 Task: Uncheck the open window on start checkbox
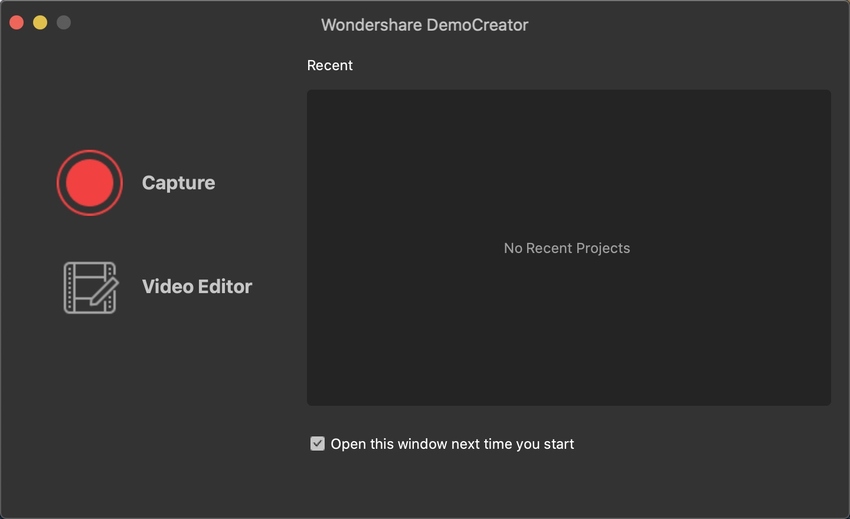pos(317,444)
